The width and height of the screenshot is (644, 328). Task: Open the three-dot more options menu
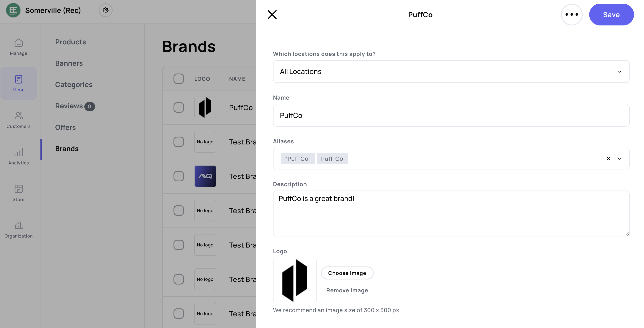(x=572, y=15)
